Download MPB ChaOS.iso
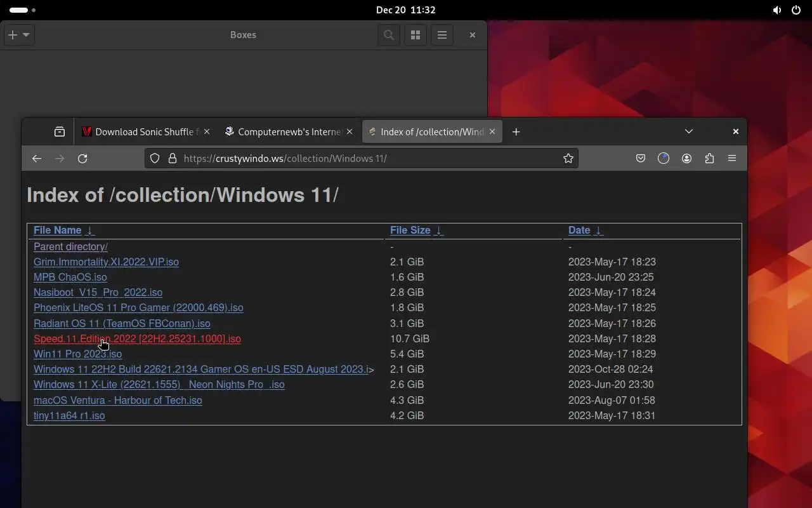Screen dimensions: 812x508 pos(70,277)
